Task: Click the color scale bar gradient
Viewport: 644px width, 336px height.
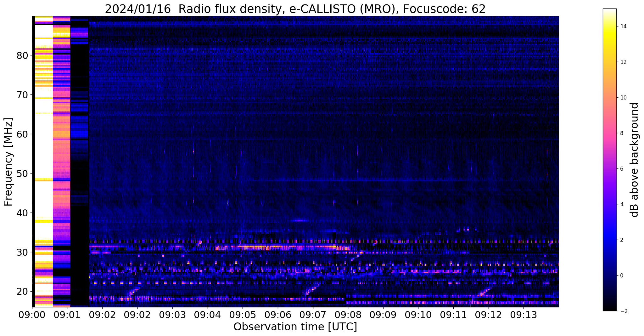Action: click(x=609, y=160)
